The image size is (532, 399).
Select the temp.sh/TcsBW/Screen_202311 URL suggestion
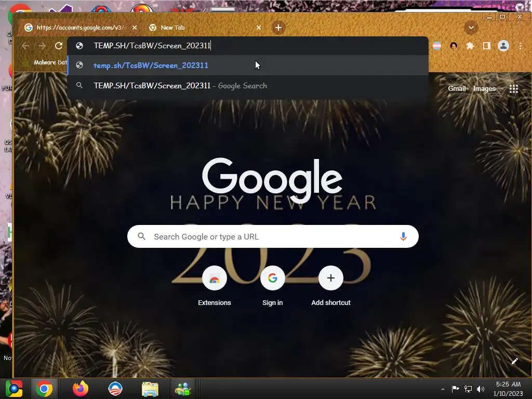[248, 65]
